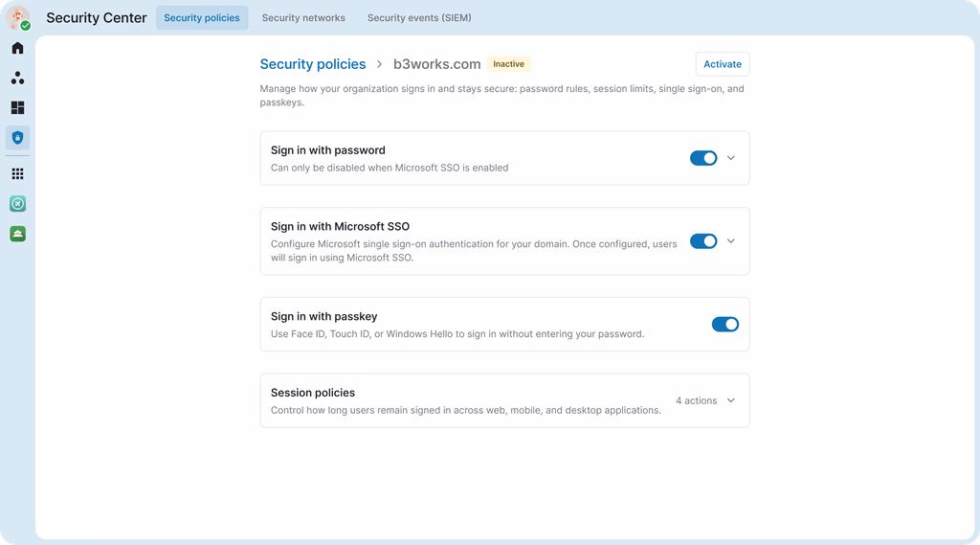The width and height of the screenshot is (980, 545).
Task: Select the shield Security Center icon
Action: 17,138
